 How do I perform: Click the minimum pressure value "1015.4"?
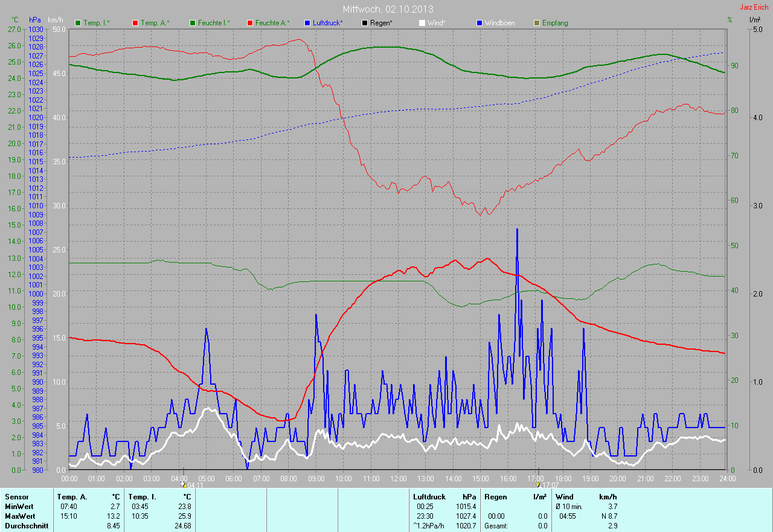pos(466,507)
